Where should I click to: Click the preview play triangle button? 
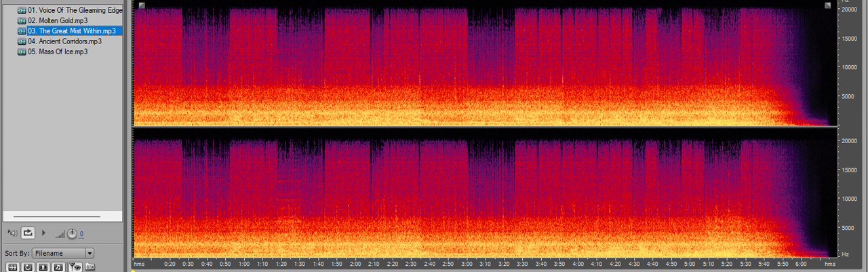[x=44, y=233]
